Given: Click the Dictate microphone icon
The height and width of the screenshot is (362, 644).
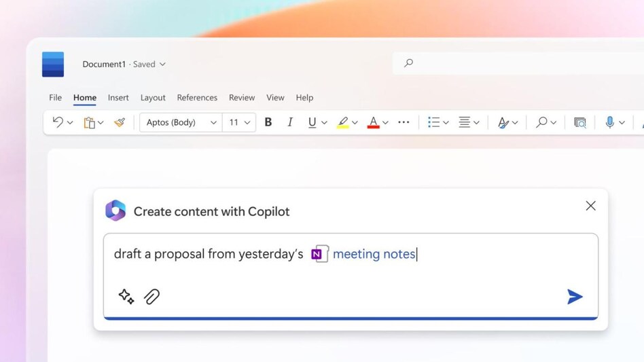Looking at the screenshot, I should 610,122.
